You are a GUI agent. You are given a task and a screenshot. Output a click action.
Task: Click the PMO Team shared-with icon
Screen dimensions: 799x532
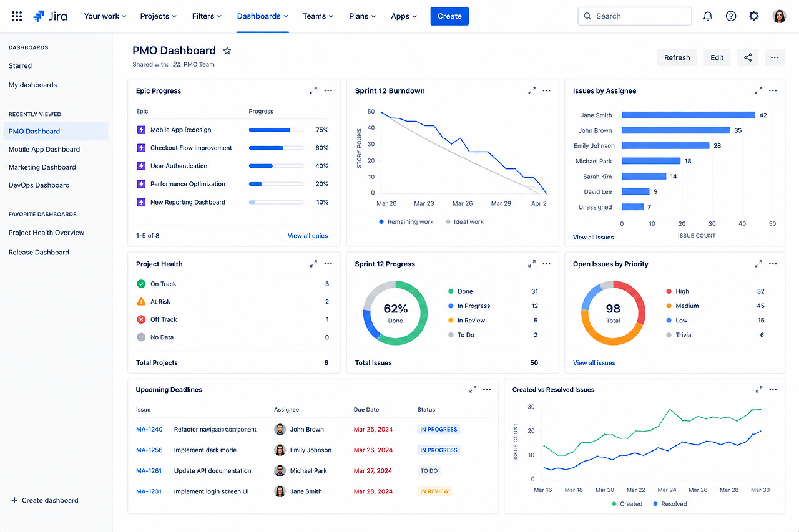point(177,64)
